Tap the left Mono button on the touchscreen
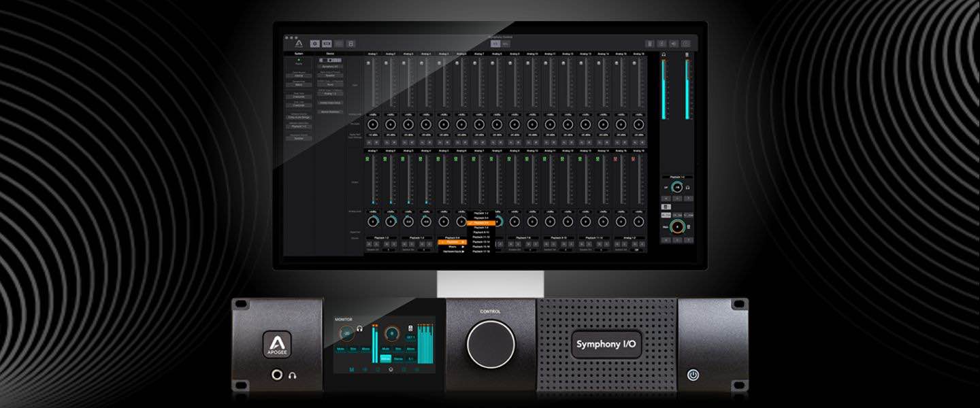This screenshot has height=408, width=980. [365, 349]
